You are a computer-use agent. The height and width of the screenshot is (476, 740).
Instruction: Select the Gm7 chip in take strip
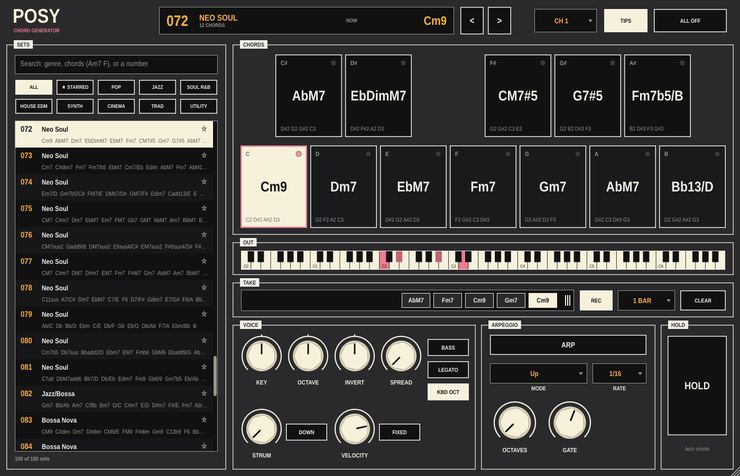click(511, 301)
